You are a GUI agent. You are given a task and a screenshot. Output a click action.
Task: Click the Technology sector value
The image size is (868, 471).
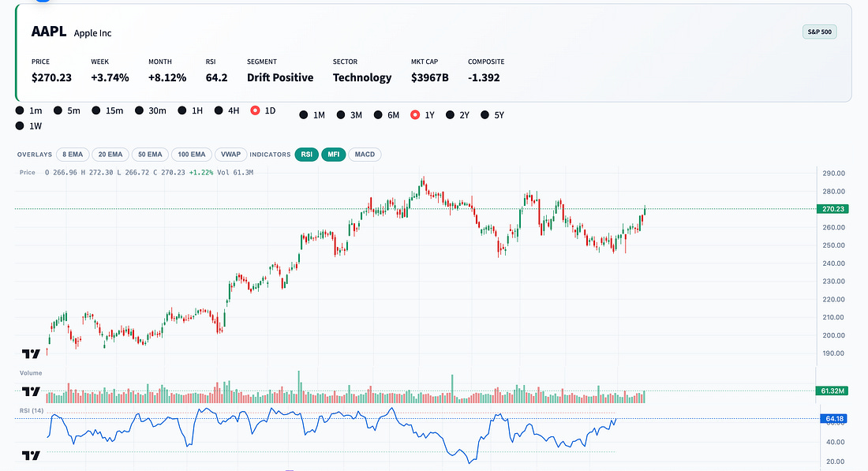362,77
